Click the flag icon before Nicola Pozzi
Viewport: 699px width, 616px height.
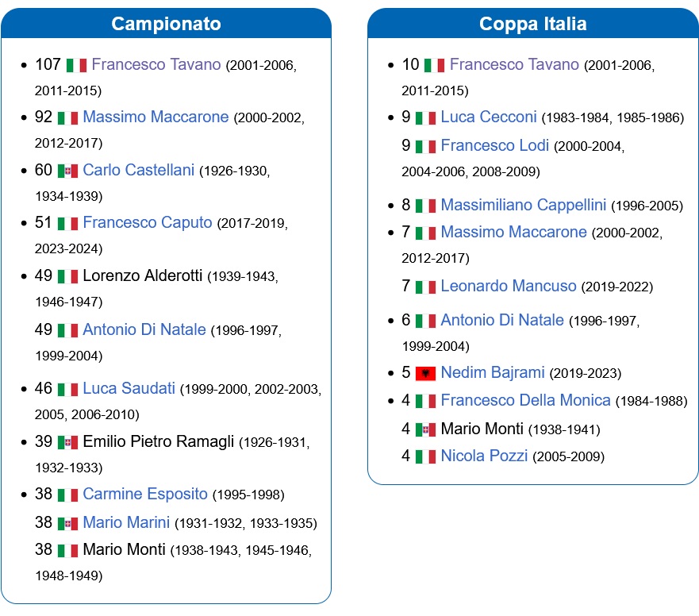pos(425,456)
